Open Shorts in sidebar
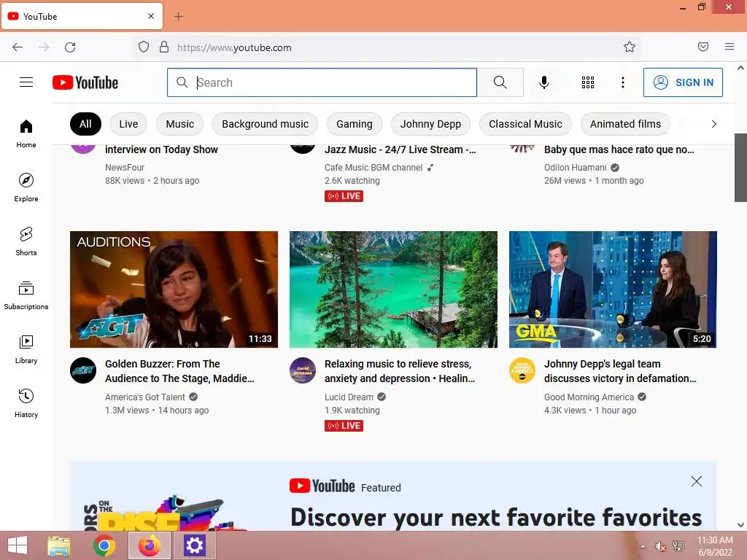 click(26, 241)
